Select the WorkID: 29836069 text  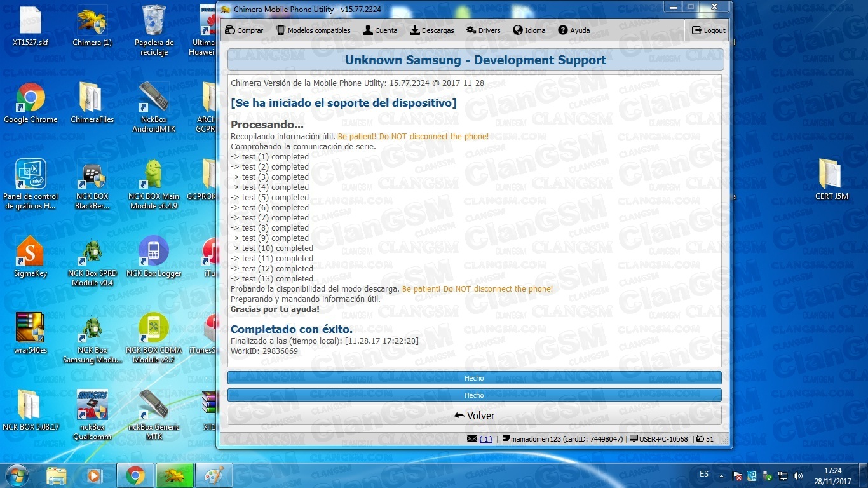click(x=264, y=351)
